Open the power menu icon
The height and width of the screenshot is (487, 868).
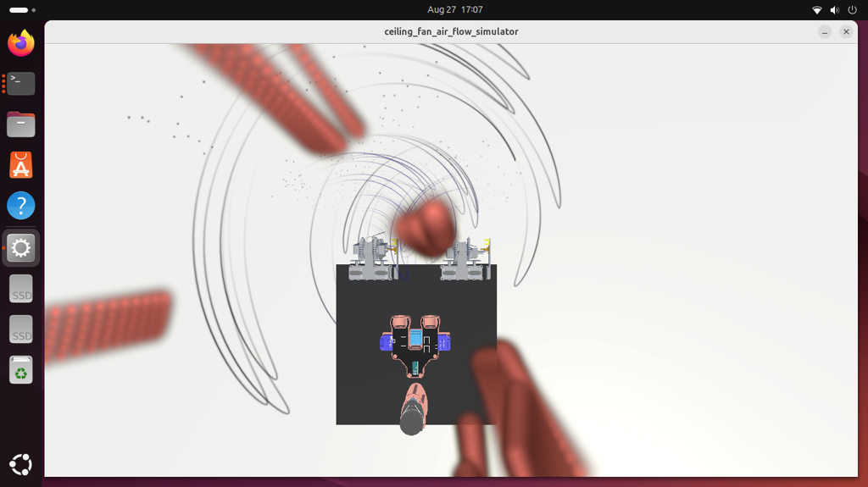[853, 10]
